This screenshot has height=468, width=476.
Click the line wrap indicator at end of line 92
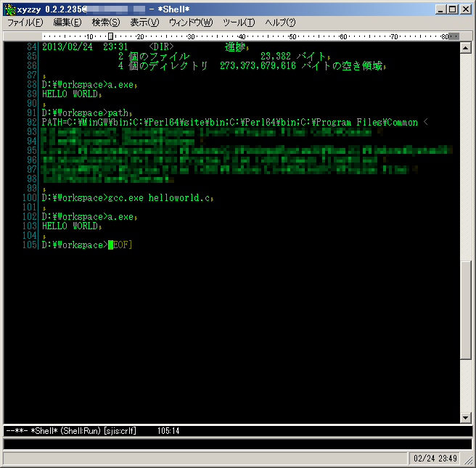coord(426,122)
